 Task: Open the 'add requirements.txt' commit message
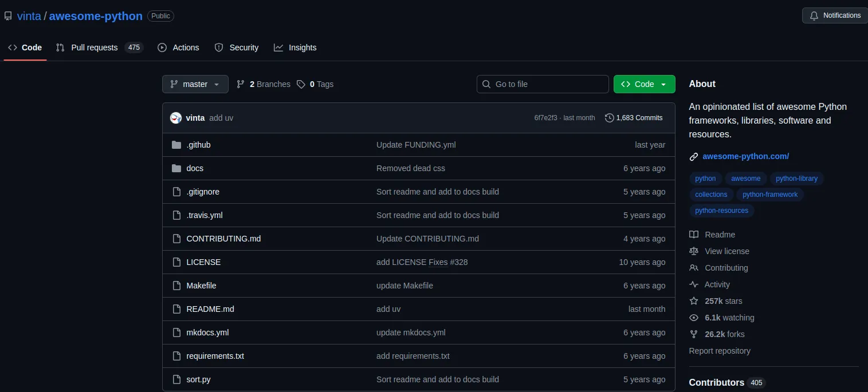pos(413,356)
